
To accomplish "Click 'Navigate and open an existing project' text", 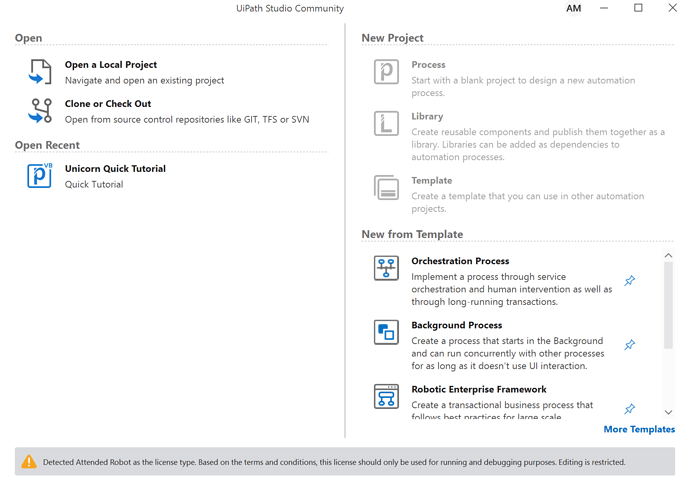I will click(144, 81).
